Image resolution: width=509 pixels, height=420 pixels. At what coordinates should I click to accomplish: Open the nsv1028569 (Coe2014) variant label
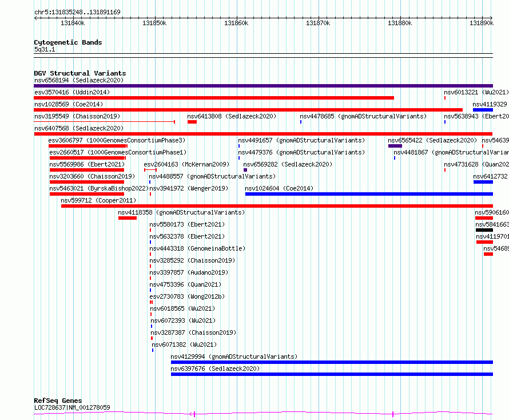point(69,104)
